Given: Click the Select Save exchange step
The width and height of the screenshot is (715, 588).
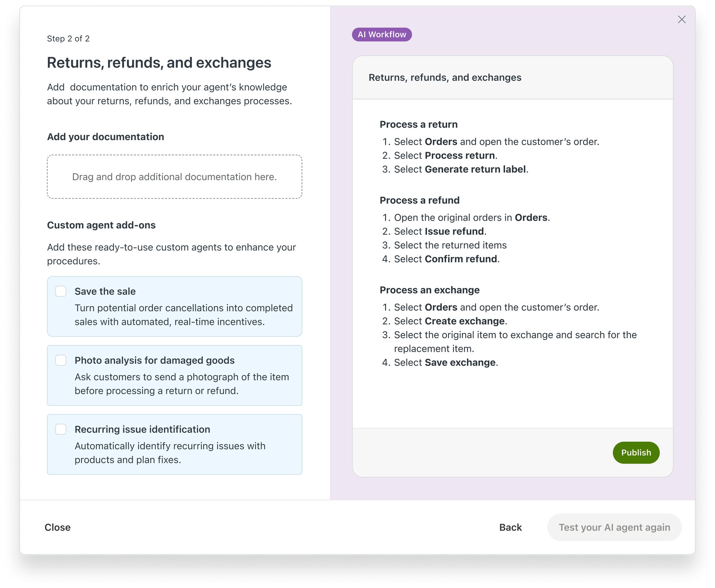Looking at the screenshot, I should click(x=446, y=362).
